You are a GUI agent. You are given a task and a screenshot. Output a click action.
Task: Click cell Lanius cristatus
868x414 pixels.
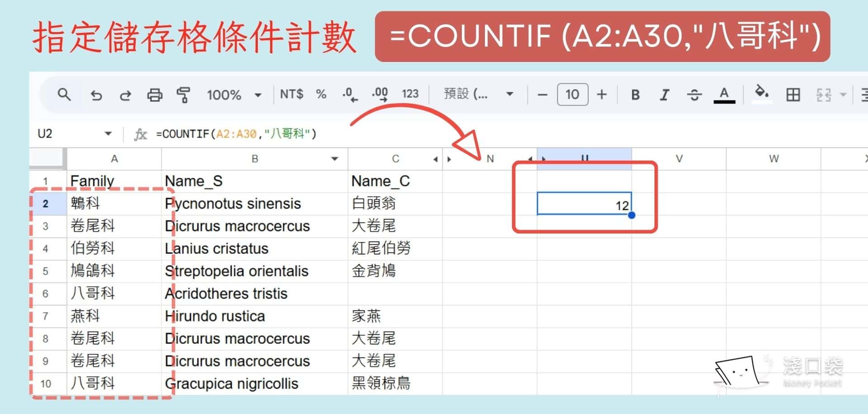tap(255, 248)
